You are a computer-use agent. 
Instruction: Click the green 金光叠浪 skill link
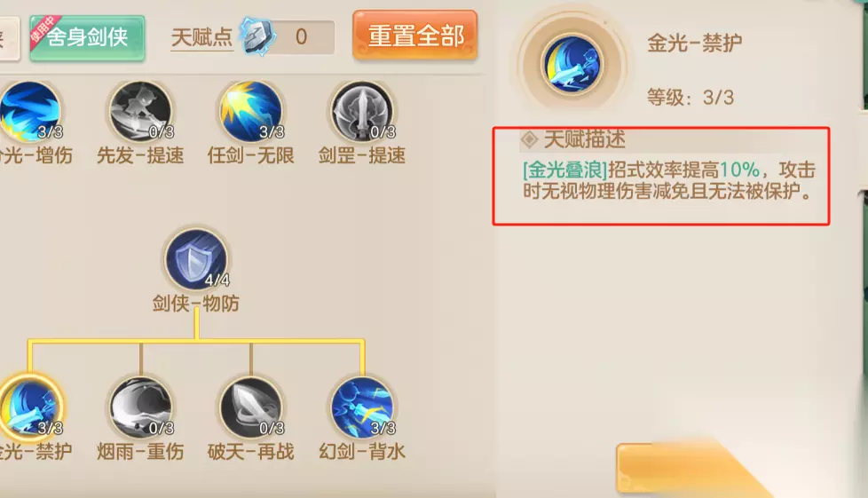[565, 170]
